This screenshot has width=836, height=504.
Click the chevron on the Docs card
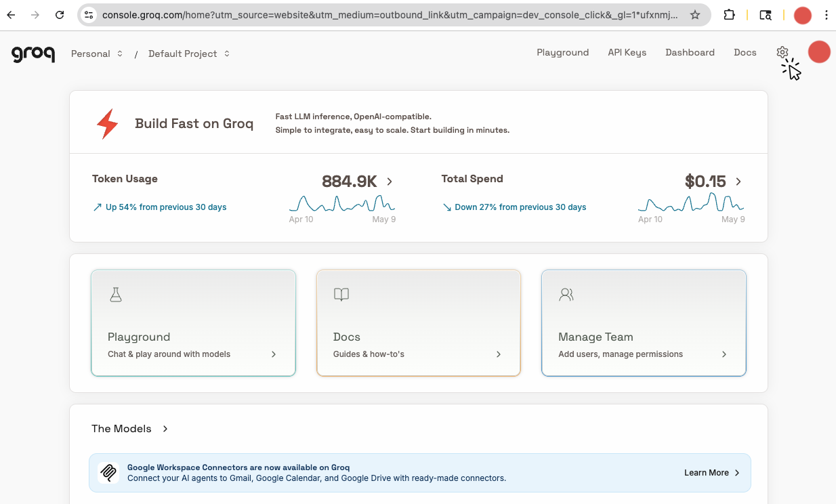(499, 354)
